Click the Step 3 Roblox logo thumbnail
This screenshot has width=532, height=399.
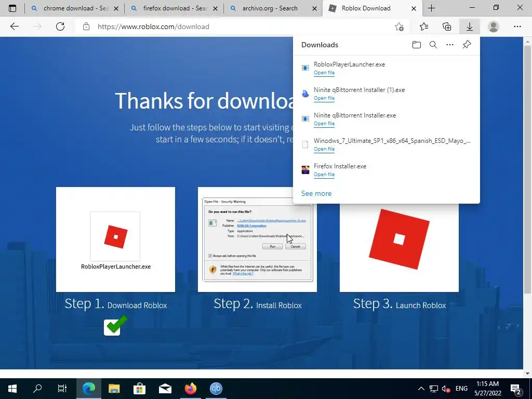coord(399,239)
